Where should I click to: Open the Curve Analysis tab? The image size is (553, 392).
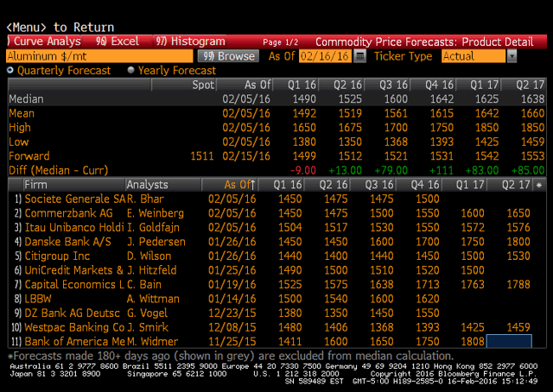point(44,41)
